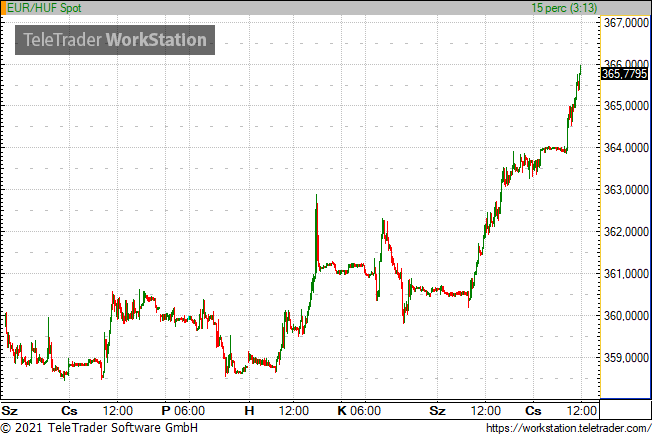
Task: Click the 363,0000 price axis label
Action: (x=626, y=190)
